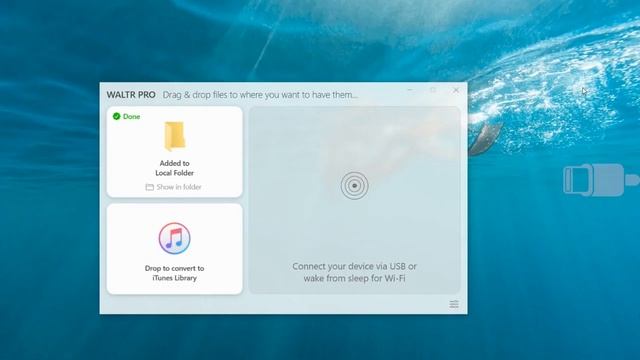Close the WALTR PRO window
Screen dimensions: 640x360
click(456, 90)
